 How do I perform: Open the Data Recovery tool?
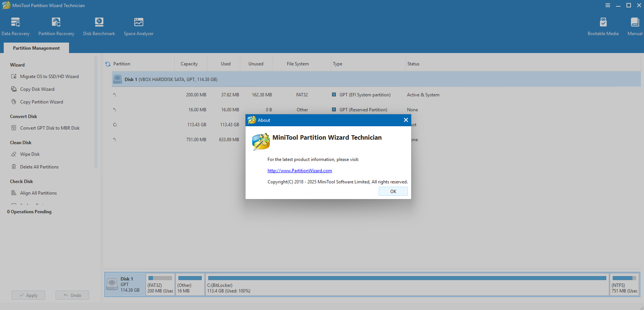[15, 27]
